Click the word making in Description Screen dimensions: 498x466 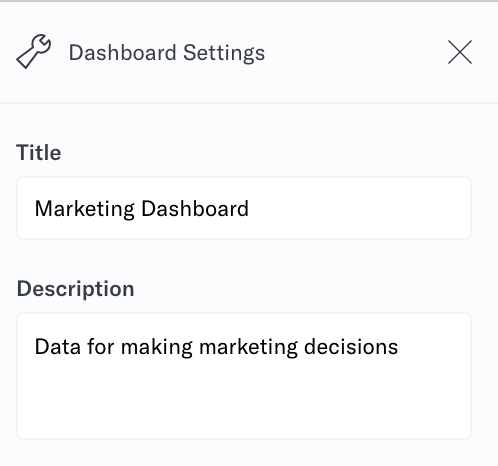click(157, 348)
